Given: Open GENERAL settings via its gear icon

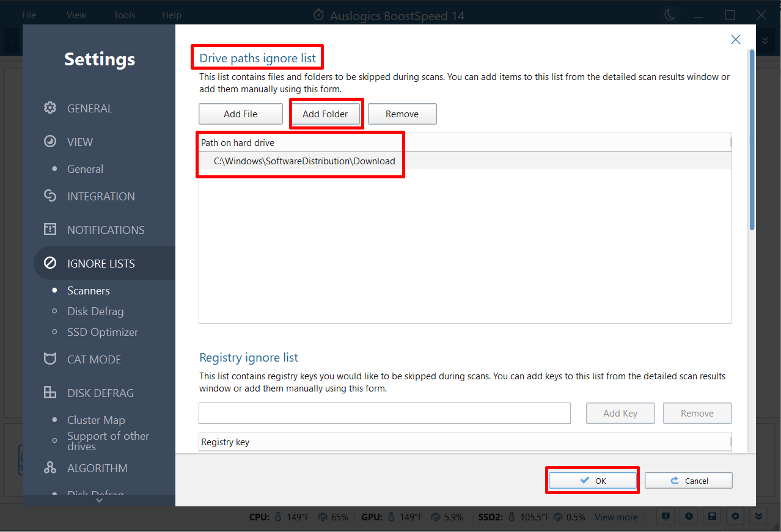Looking at the screenshot, I should 50,108.
